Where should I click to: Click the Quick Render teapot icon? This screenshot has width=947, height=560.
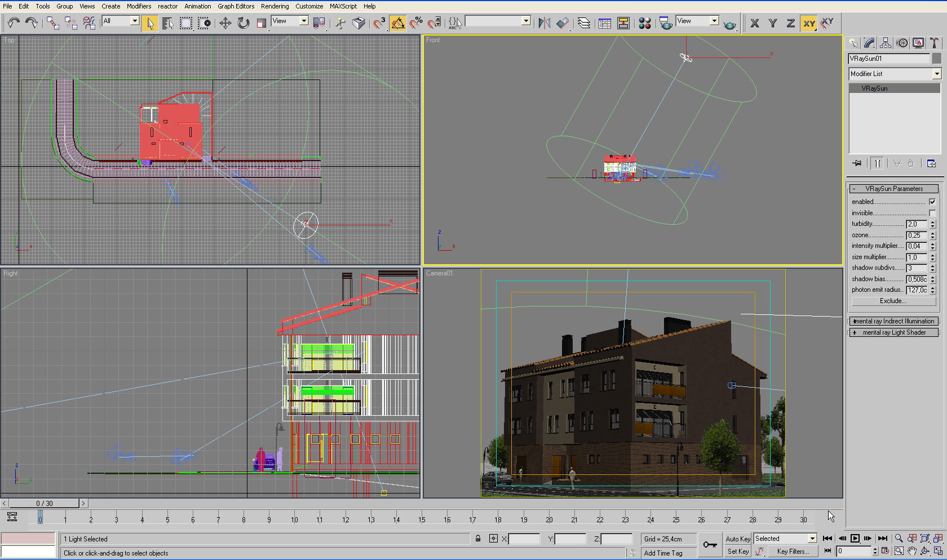730,24
